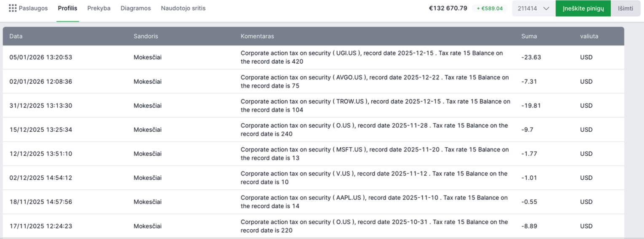644x239 pixels.
Task: Switch to the Profilis tab
Action: [67, 8]
